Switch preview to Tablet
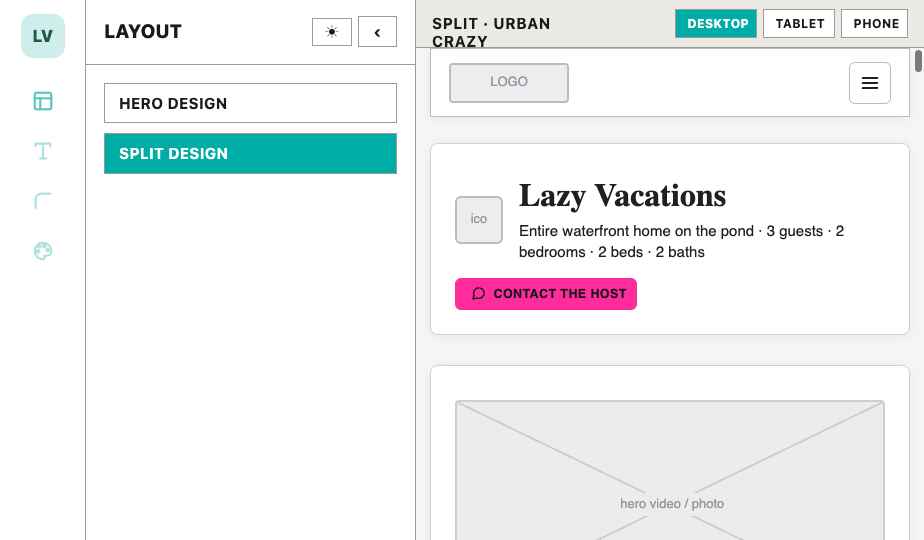Screen dimensions: 924x540 [799, 24]
